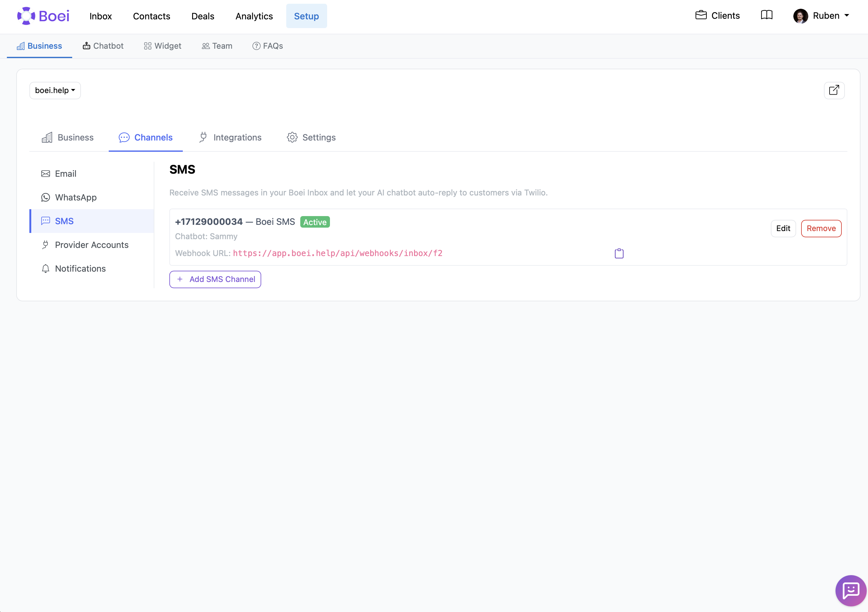This screenshot has width=868, height=612.
Task: Open Notifications in sidebar
Action: click(92, 269)
